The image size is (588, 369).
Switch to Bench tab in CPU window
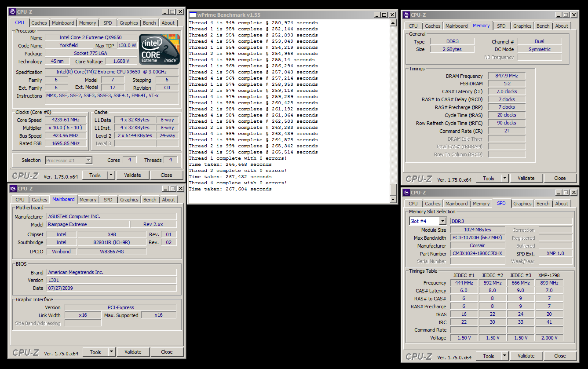tap(150, 23)
